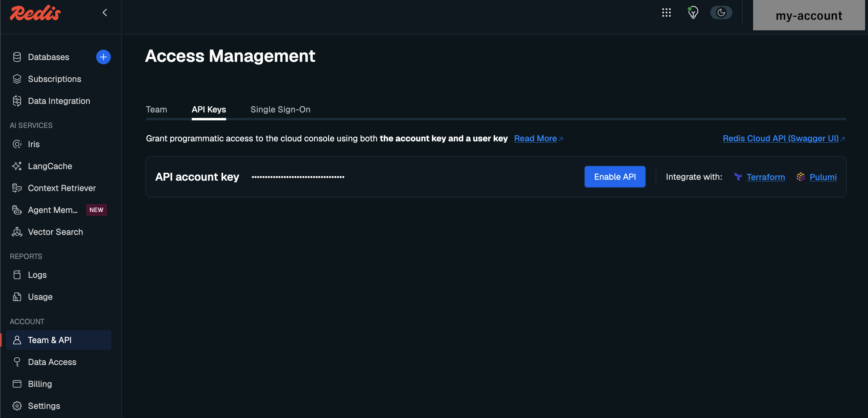Open the Agent Memory icon
The width and height of the screenshot is (868, 418).
(x=17, y=210)
